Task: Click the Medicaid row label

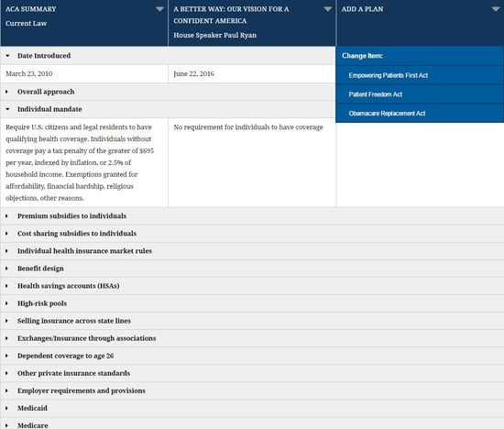Action: (32, 408)
